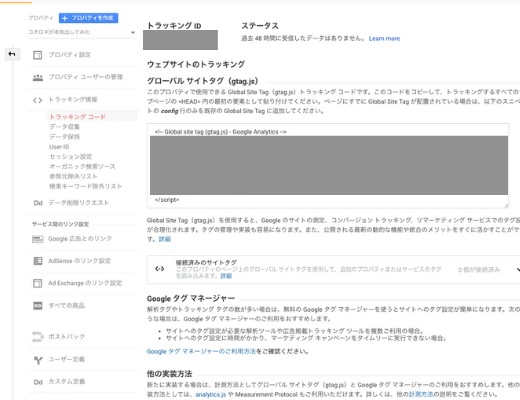Open Ad Exchange のリンク設定
520x400 pixels.
click(85, 283)
